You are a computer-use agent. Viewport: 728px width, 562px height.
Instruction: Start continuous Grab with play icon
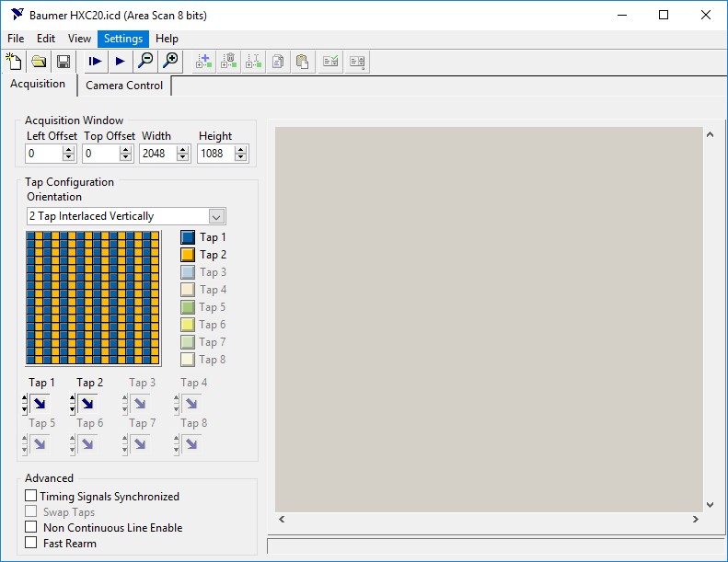tap(120, 62)
